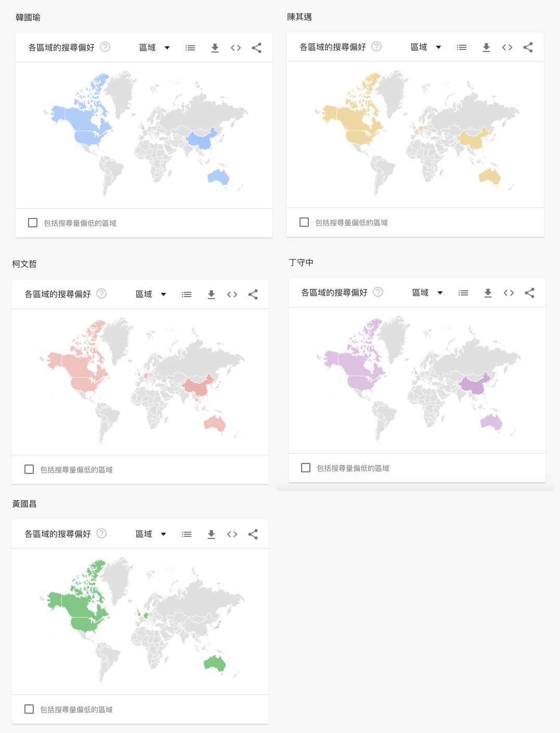Switch 陳其邁 card to list view
Screen dimensions: 560x733
pyautogui.click(x=462, y=47)
